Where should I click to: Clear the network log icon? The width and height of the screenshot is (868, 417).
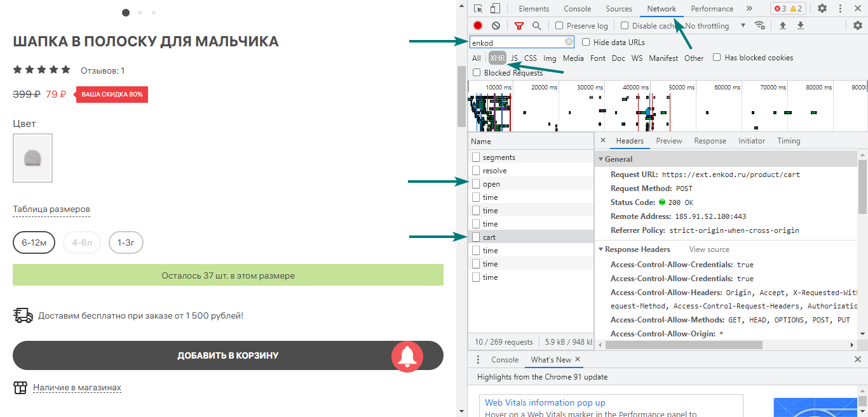[496, 25]
